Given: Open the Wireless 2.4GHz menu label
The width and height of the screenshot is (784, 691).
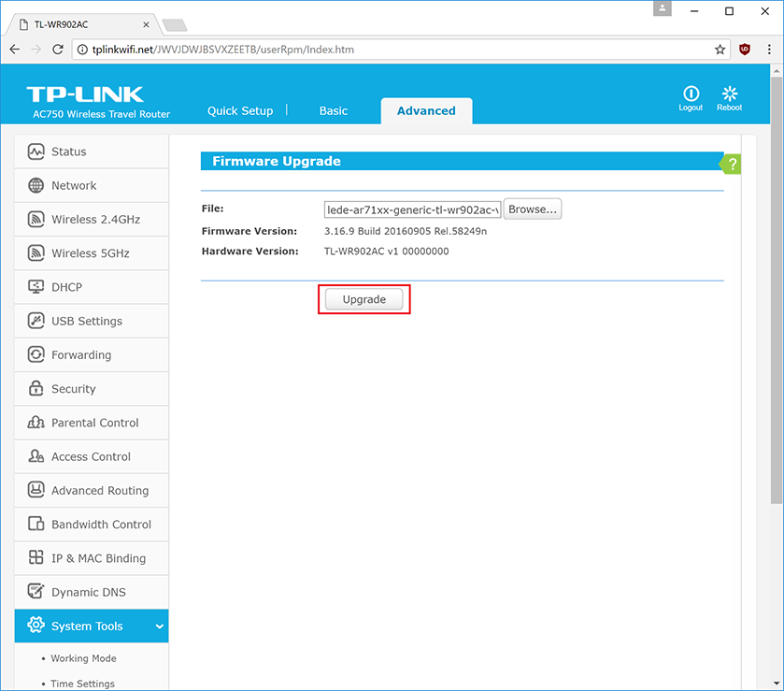Looking at the screenshot, I should [x=96, y=219].
